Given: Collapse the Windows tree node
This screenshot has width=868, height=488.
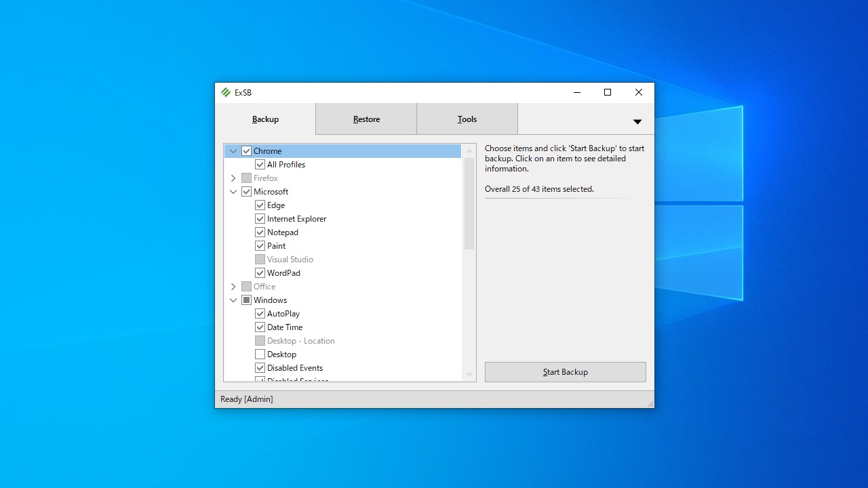Looking at the screenshot, I should [x=233, y=300].
